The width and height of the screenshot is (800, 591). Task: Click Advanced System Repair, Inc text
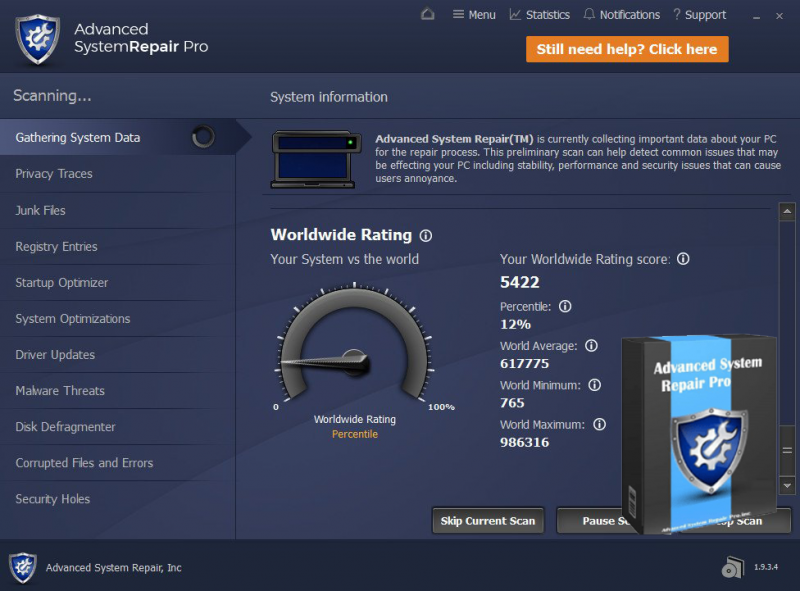[114, 568]
